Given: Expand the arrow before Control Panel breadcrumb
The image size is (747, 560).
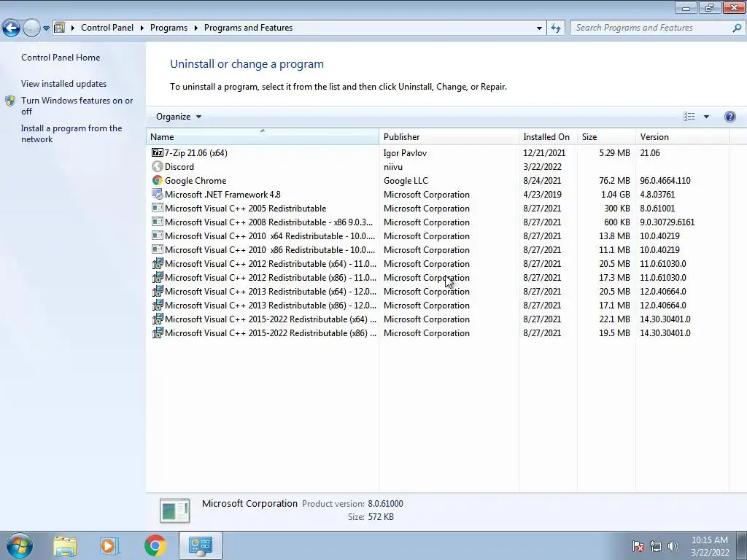Looking at the screenshot, I should (x=72, y=28).
